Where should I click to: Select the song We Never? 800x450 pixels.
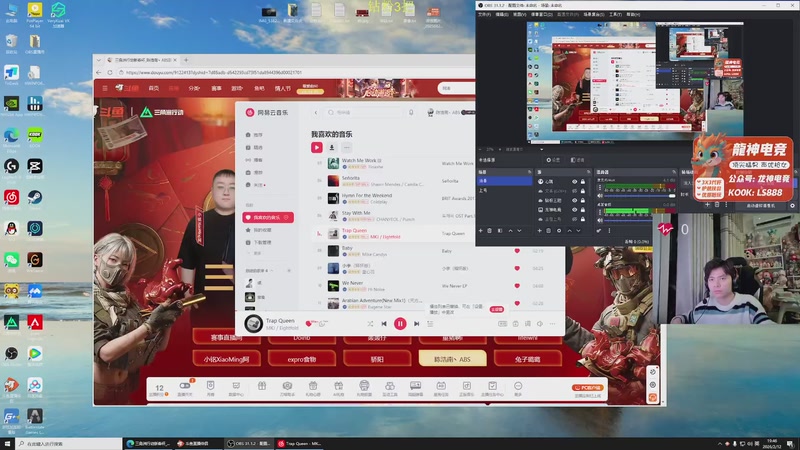pos(352,283)
